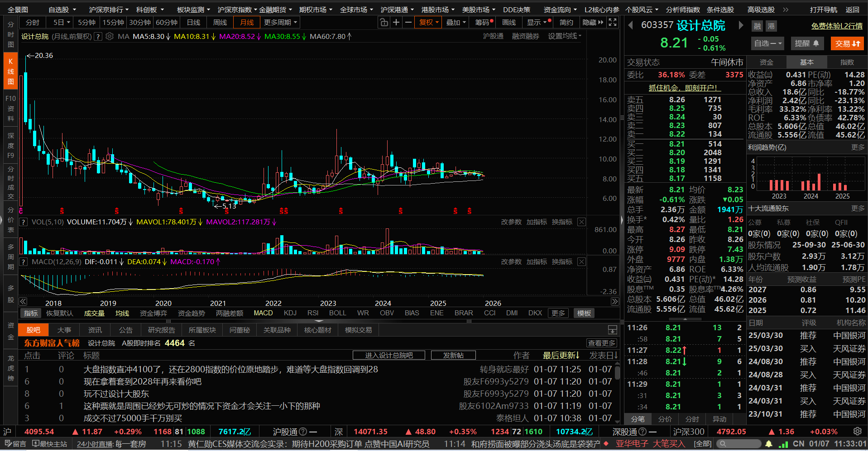
Task: Open 留言 message icon in status bar
Action: (x=15, y=444)
